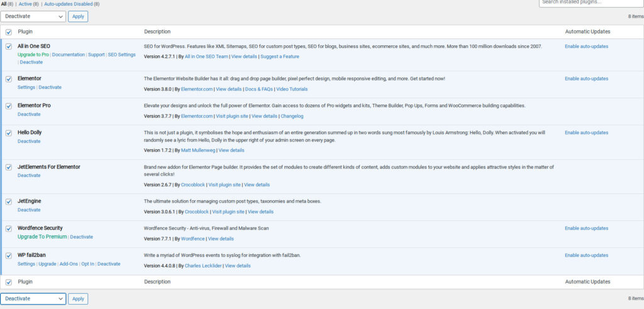
Task: Visit plugin site for JetEngine
Action: (x=228, y=212)
